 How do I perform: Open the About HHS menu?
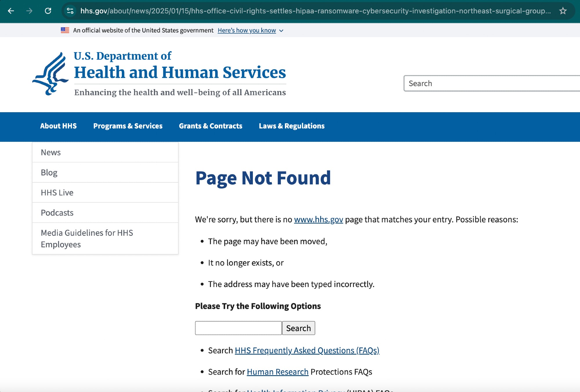[58, 126]
